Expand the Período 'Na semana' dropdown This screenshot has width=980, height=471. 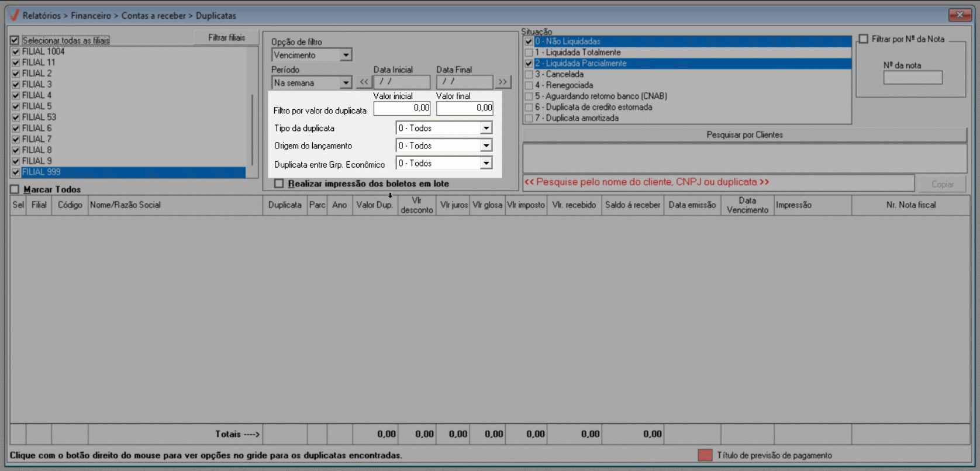(x=346, y=83)
